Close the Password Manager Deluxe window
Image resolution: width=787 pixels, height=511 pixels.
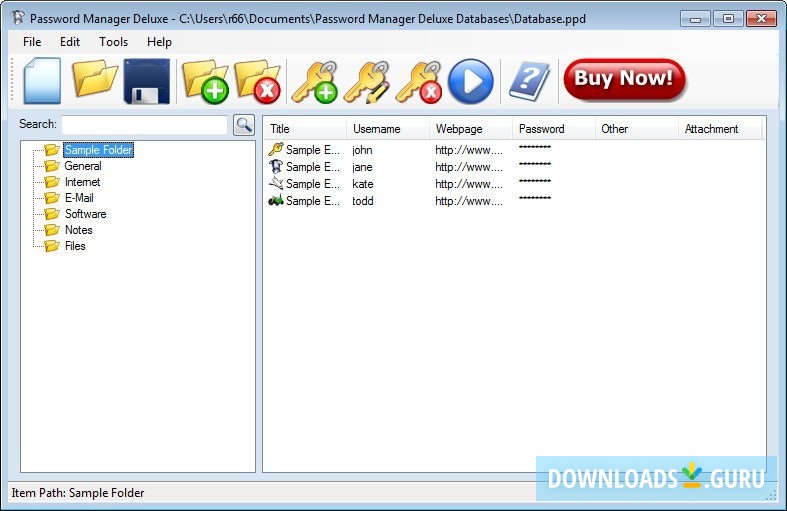[761, 19]
